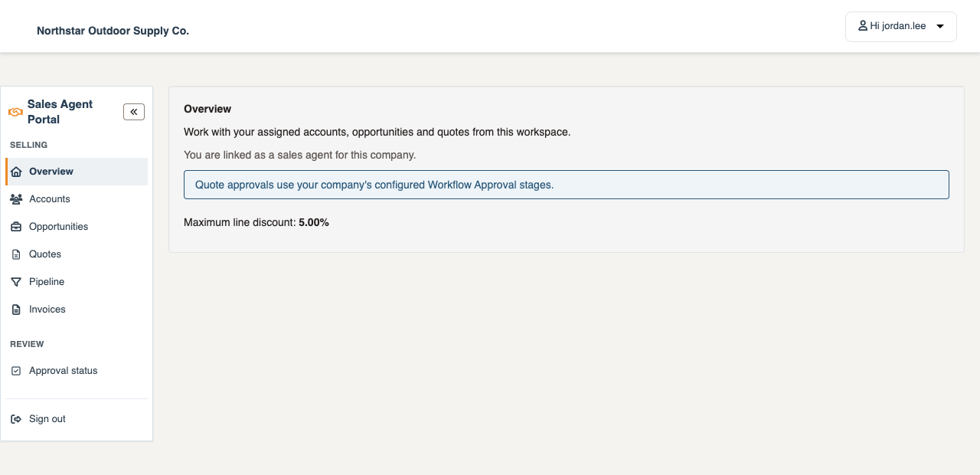Viewport: 980px width, 475px height.
Task: Navigate to Pipeline section
Action: 77,282
